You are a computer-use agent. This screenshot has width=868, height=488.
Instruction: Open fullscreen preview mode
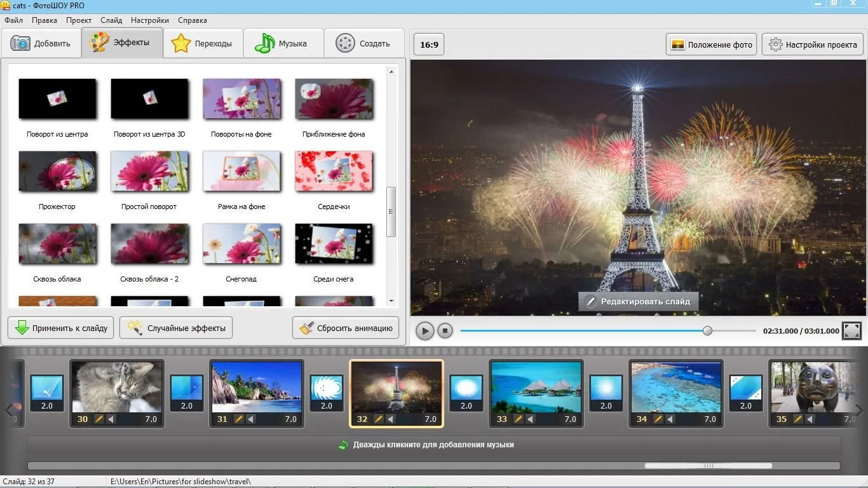click(x=851, y=330)
